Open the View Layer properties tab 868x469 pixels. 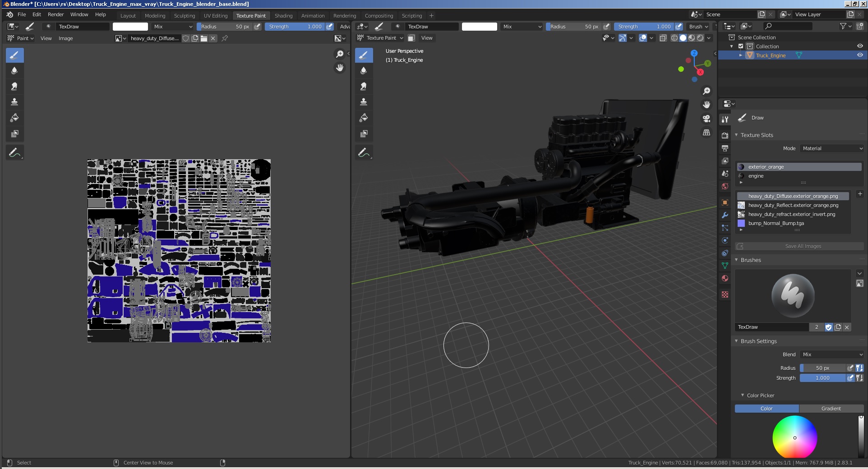725,161
